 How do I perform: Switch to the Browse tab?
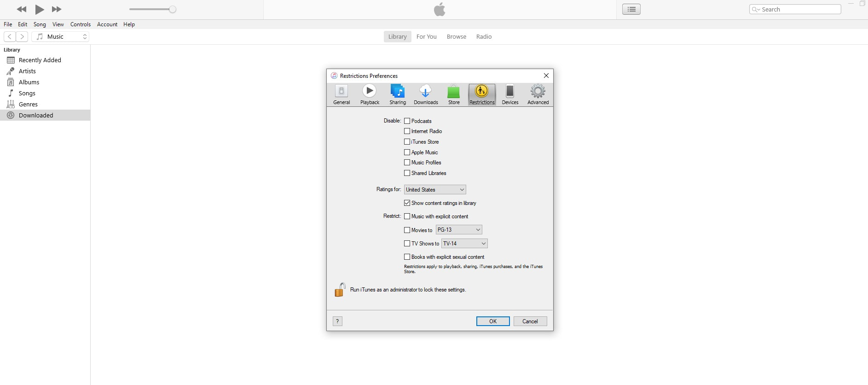pyautogui.click(x=457, y=36)
